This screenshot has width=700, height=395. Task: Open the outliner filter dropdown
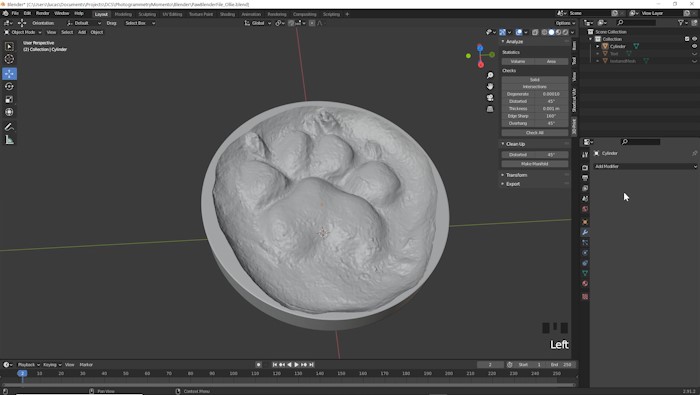[683, 23]
